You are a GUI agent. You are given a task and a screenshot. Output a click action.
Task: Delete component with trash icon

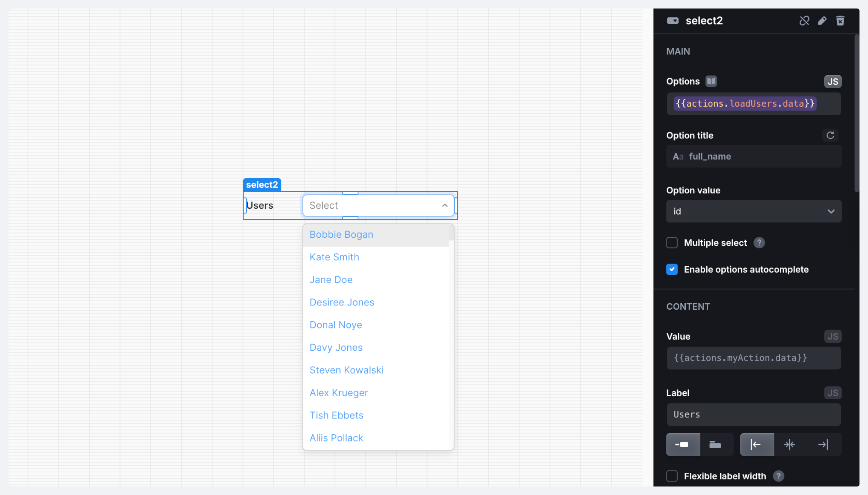click(840, 21)
